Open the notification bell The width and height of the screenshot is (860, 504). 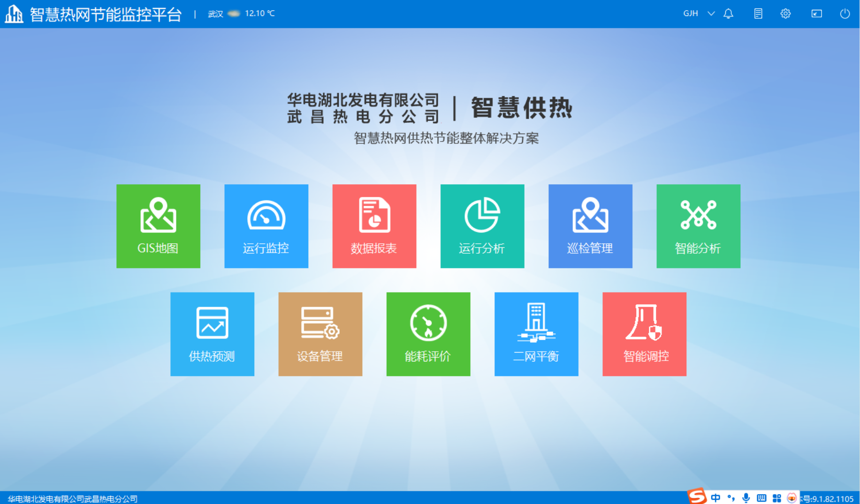click(729, 14)
